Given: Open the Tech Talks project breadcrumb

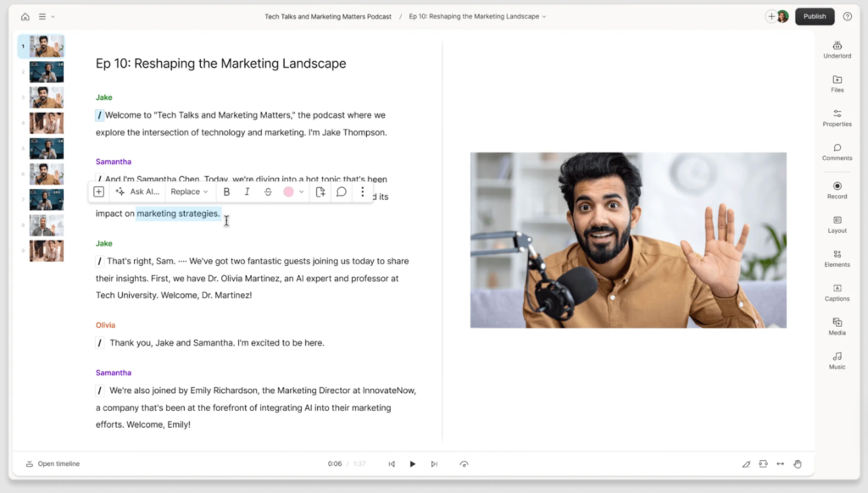Looking at the screenshot, I should pyautogui.click(x=328, y=17).
